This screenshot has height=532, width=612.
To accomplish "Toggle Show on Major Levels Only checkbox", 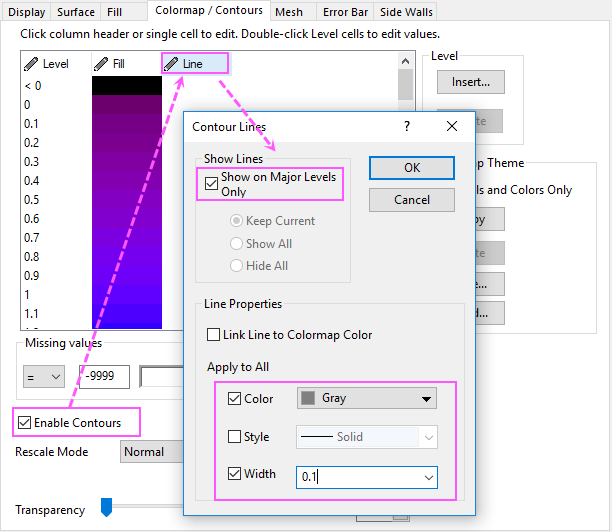I will (x=211, y=183).
